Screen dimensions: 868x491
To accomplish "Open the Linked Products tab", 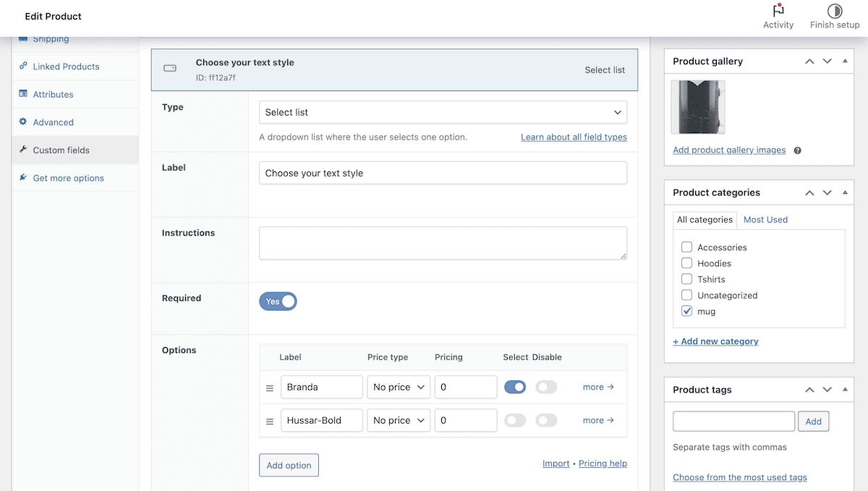I will tap(75, 67).
